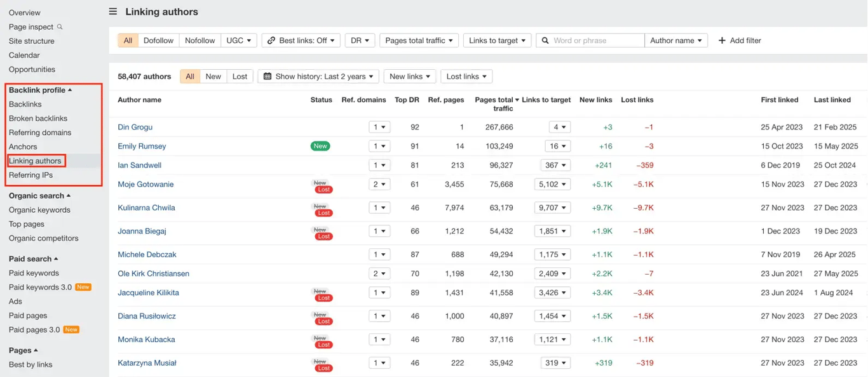Click the calendar icon in Show history
The image size is (868, 377).
(x=268, y=76)
